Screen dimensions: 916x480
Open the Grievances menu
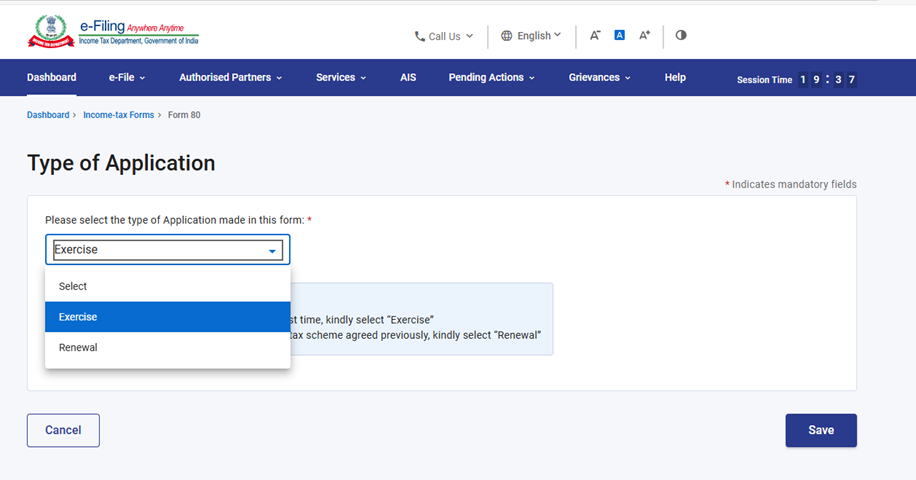pyautogui.click(x=599, y=77)
